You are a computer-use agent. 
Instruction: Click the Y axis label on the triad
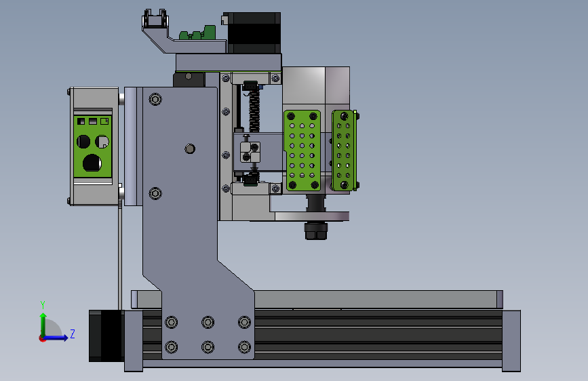point(43,304)
